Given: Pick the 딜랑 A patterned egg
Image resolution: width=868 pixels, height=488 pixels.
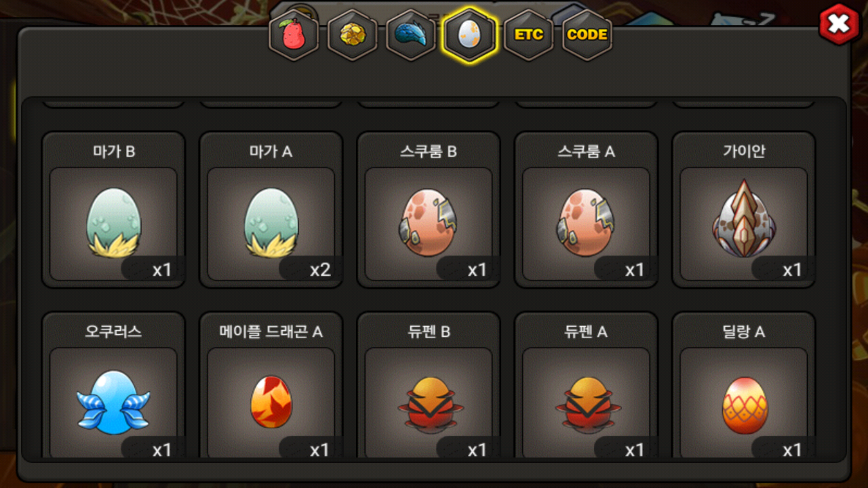Looking at the screenshot, I should click(x=744, y=385).
